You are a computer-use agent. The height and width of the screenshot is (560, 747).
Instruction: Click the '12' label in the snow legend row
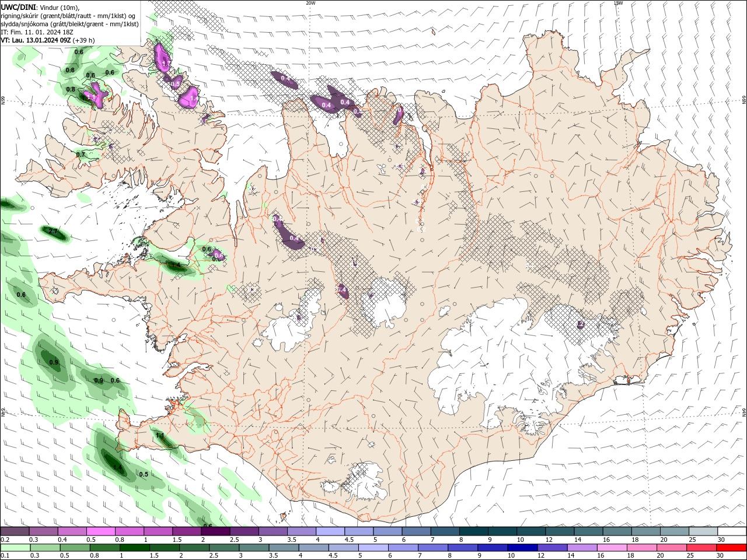coord(549,540)
